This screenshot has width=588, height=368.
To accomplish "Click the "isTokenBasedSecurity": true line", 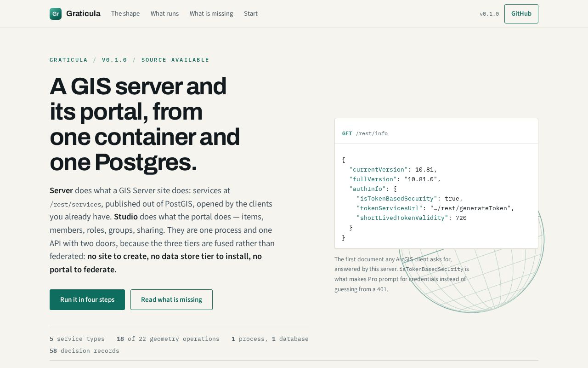I will tap(410, 199).
